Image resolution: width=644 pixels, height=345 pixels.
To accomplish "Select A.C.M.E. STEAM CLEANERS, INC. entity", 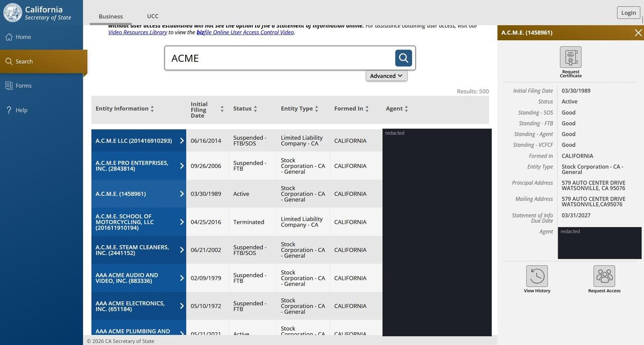I will (132, 250).
